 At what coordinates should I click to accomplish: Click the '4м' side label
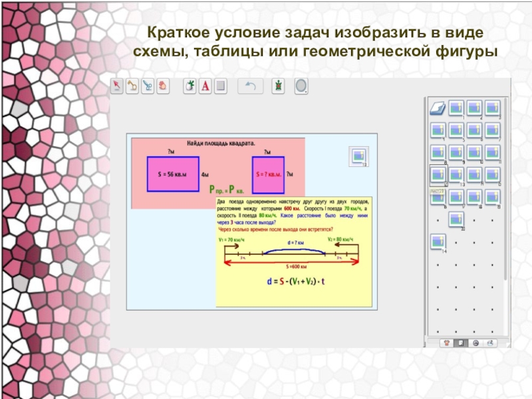click(205, 175)
